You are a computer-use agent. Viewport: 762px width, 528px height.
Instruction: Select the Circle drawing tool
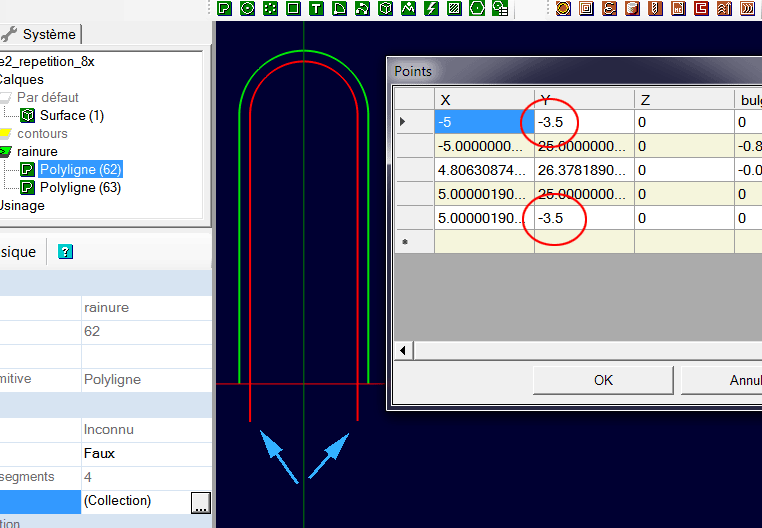(x=247, y=8)
